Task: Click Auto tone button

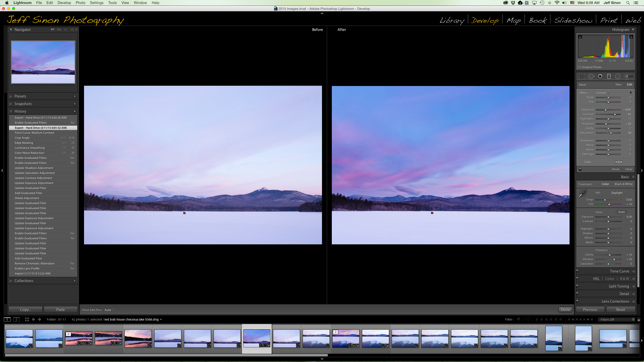Action: 621,212
